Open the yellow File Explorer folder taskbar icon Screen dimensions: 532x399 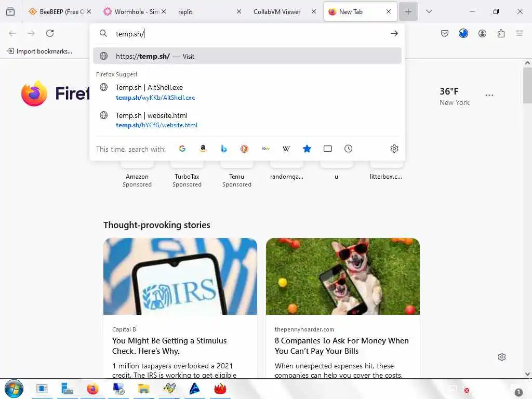click(143, 389)
